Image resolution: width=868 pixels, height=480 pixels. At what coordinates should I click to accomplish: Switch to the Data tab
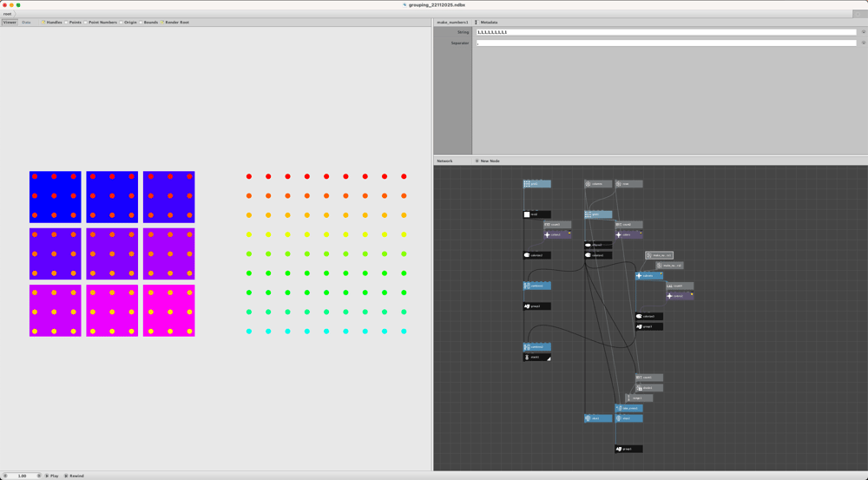[26, 23]
